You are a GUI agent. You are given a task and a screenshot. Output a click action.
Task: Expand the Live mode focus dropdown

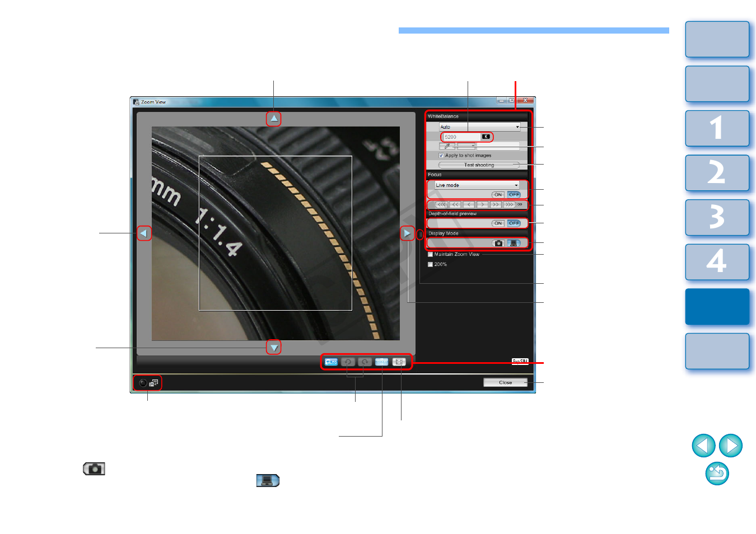(477, 185)
